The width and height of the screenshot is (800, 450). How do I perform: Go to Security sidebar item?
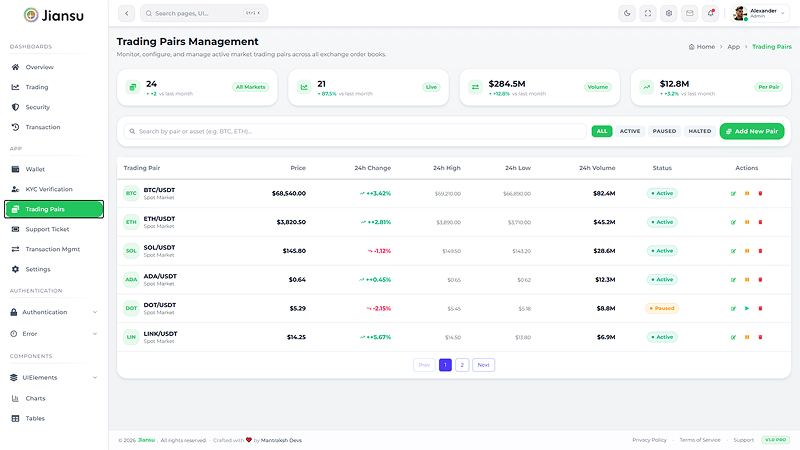54,107
